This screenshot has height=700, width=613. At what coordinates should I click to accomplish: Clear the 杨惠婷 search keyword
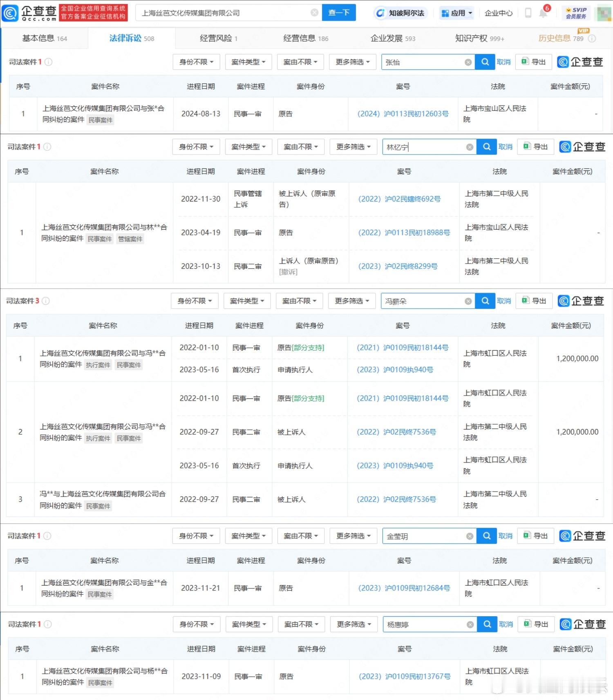pyautogui.click(x=470, y=625)
